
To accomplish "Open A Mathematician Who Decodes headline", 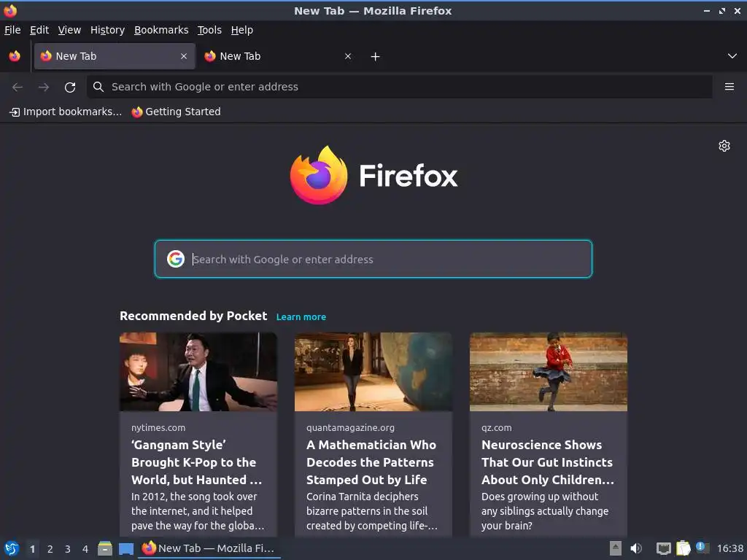I will click(x=371, y=462).
